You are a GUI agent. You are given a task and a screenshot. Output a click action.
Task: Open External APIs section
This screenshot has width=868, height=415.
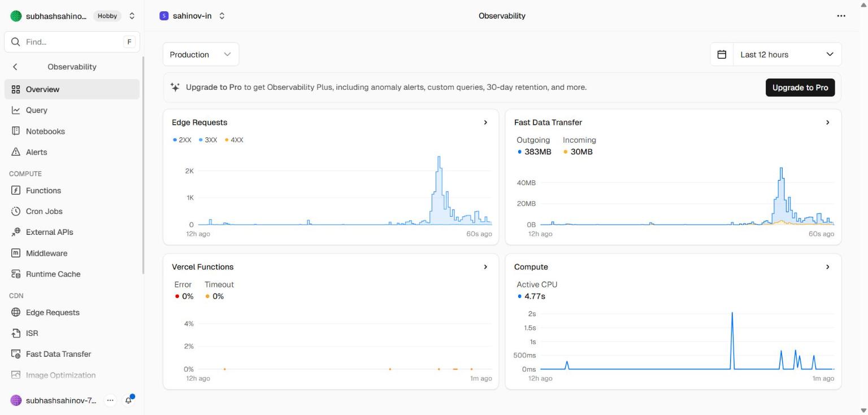coord(72,232)
